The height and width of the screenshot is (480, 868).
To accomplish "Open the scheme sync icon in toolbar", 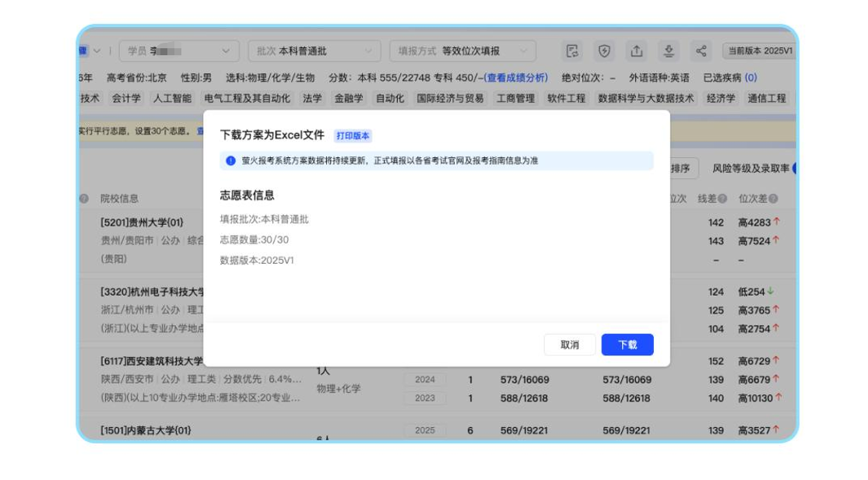I will tap(572, 50).
